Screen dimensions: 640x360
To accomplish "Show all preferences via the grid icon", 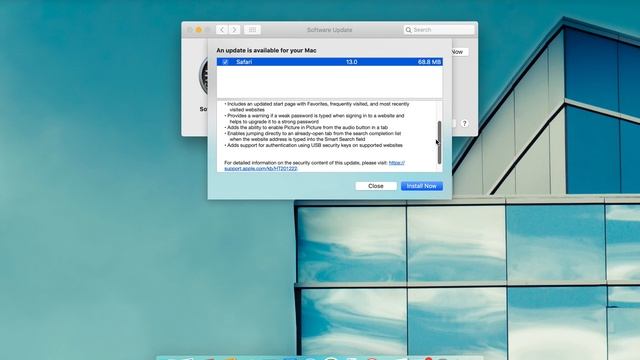I will tap(252, 30).
